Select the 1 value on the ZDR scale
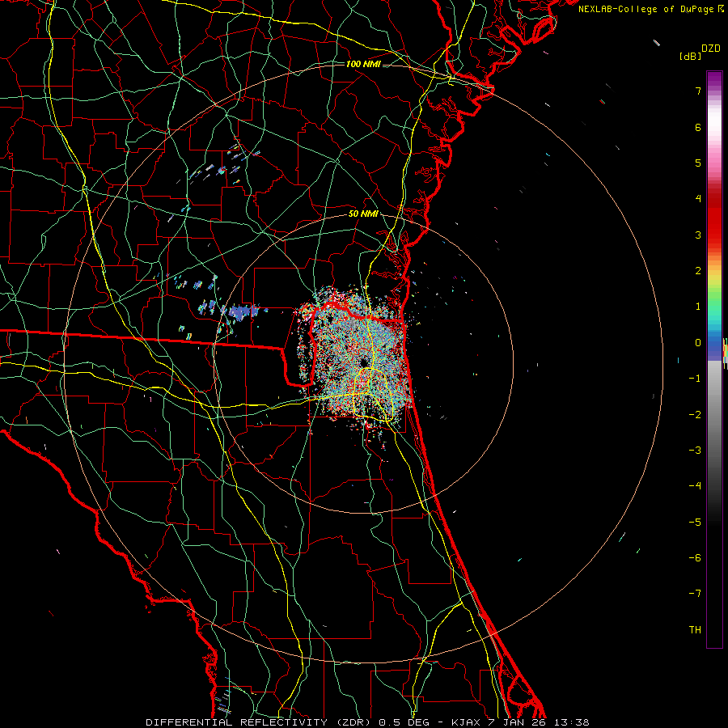This screenshot has height=728, width=728. [698, 307]
